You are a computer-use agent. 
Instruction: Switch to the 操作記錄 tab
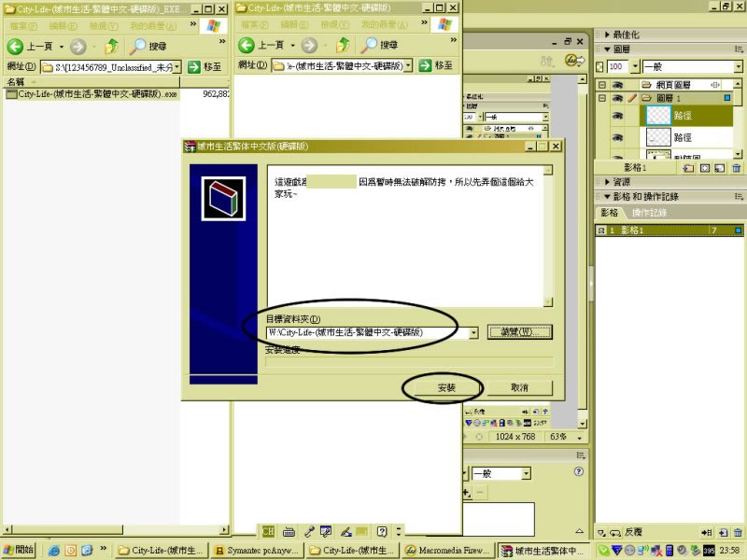click(649, 213)
